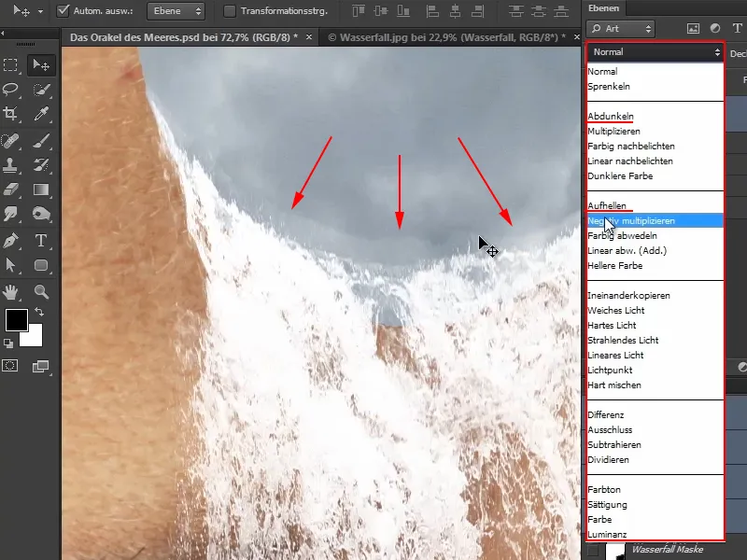
Task: Collapse the tools panel with arrow
Action: pos(3,33)
